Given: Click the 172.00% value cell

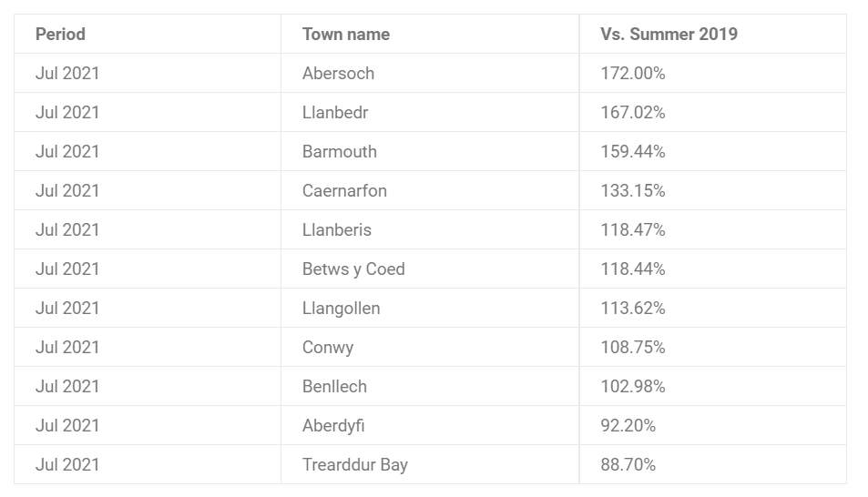Looking at the screenshot, I should coord(713,73).
